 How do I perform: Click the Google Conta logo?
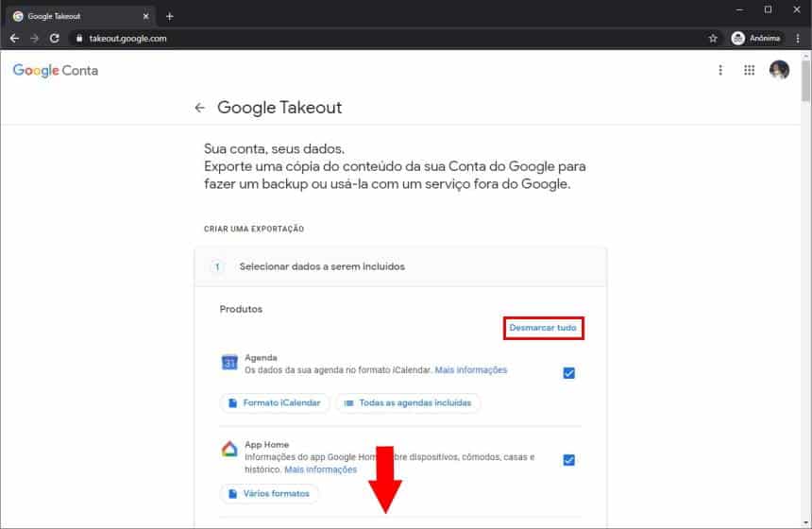(56, 71)
